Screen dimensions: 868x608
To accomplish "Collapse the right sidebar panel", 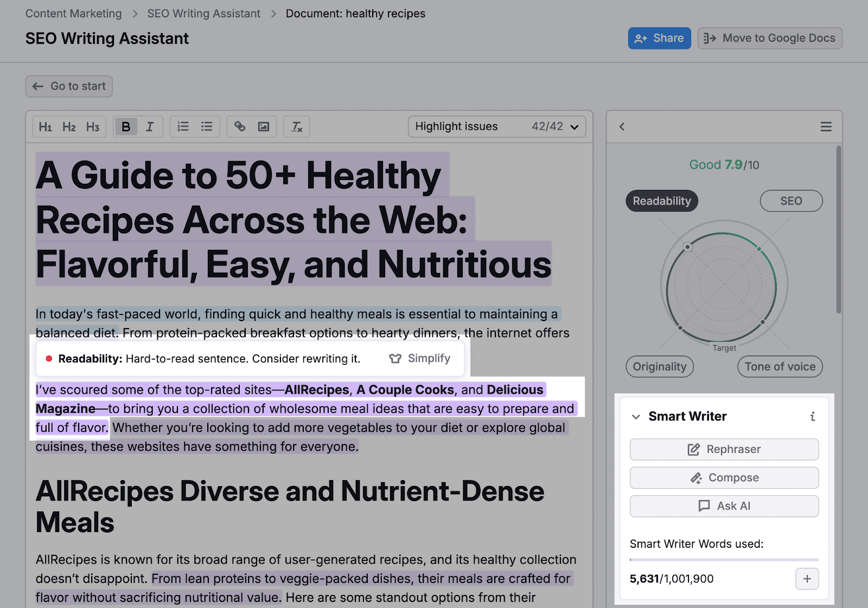I will pos(622,126).
